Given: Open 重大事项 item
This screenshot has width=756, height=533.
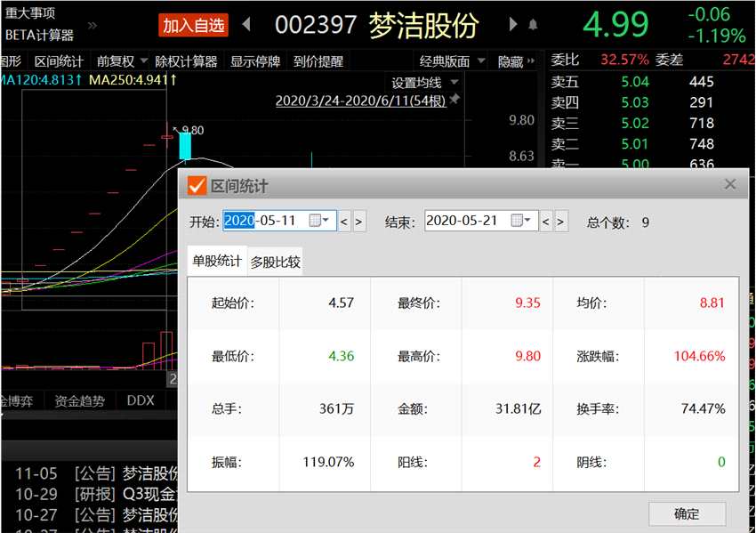Looking at the screenshot, I should pyautogui.click(x=30, y=12).
